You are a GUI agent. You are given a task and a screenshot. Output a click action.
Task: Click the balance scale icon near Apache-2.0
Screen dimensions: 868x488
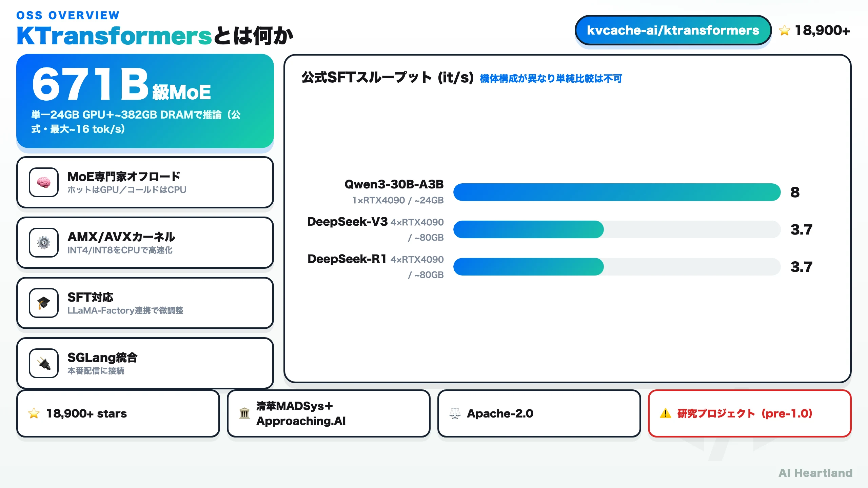click(455, 413)
